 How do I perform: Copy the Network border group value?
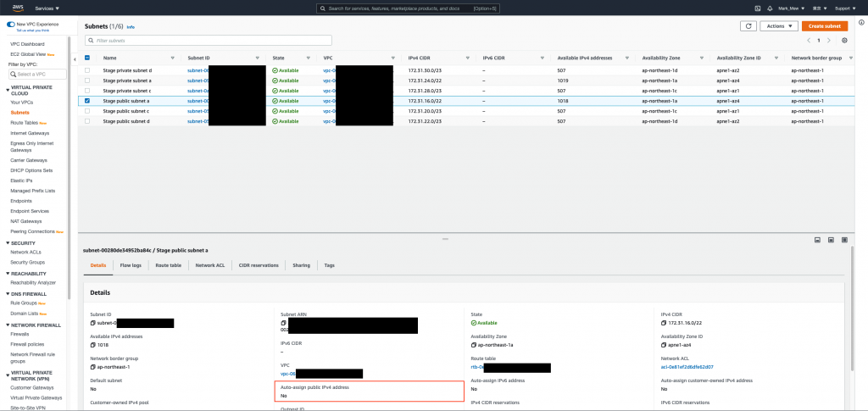click(92, 367)
